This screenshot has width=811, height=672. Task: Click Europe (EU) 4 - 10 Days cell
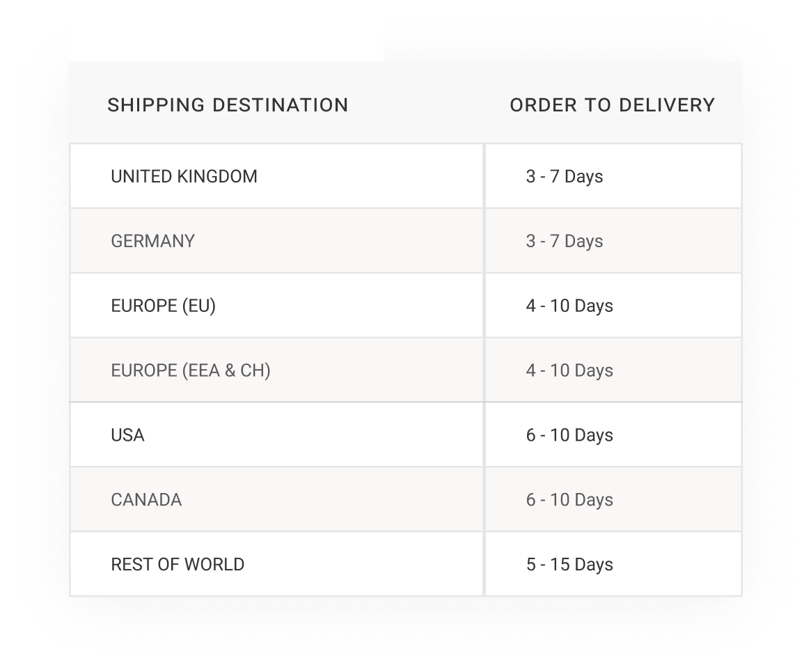(x=613, y=306)
